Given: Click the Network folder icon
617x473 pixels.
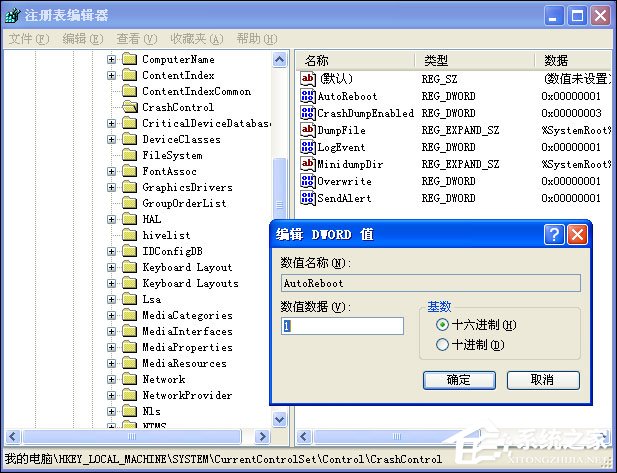Looking at the screenshot, I should pos(129,379).
